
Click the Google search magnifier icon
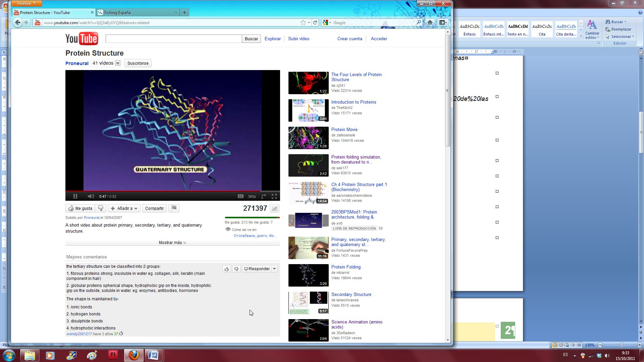(x=419, y=23)
